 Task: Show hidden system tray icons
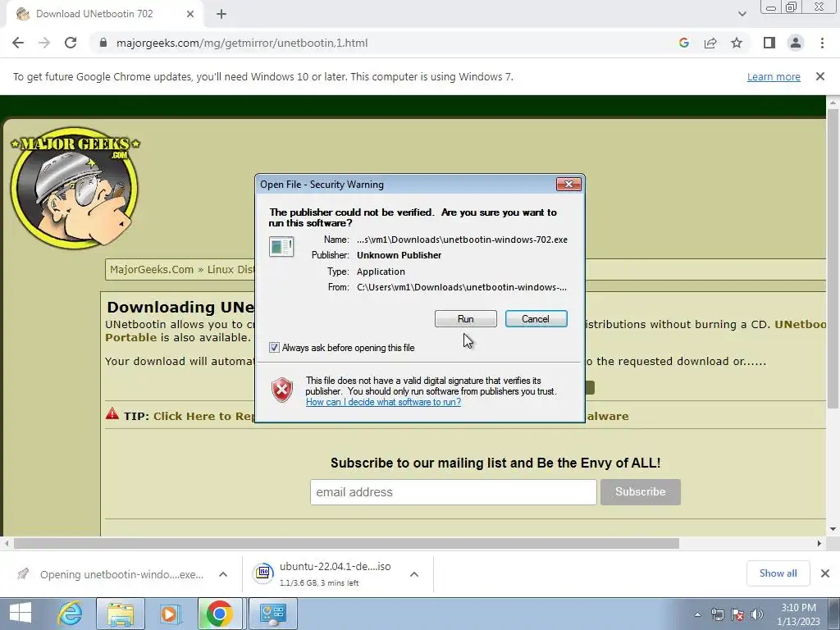pyautogui.click(x=697, y=614)
